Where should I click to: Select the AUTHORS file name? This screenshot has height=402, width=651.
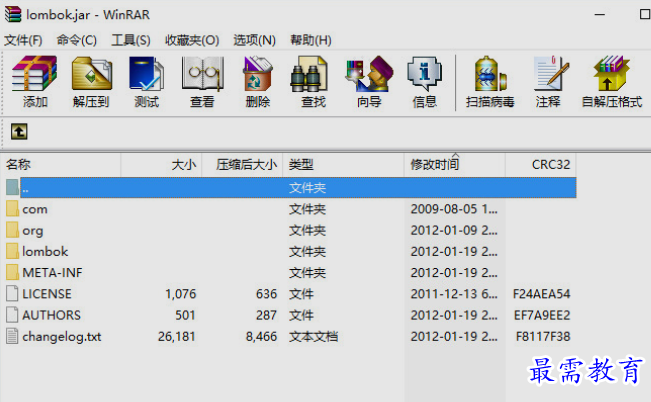tap(51, 315)
